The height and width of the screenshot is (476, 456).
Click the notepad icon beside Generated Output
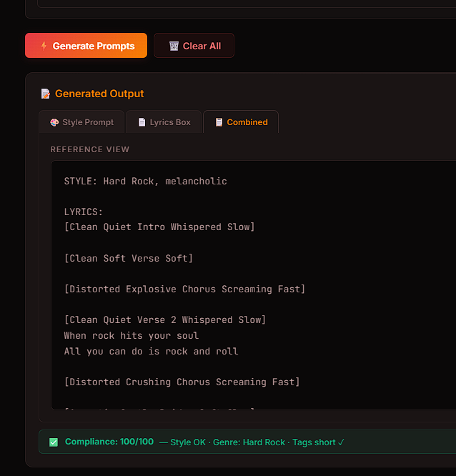tap(46, 94)
